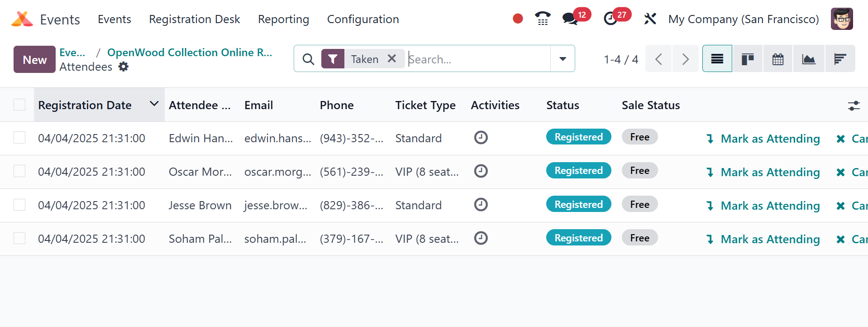Click the Search input field
Screen dimensions: 868x327
click(477, 59)
